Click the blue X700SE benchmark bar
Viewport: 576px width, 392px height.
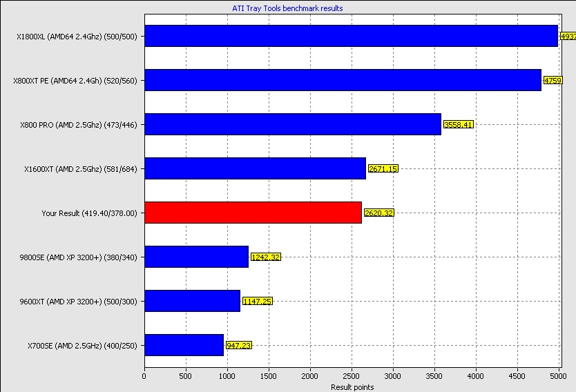[x=184, y=345]
